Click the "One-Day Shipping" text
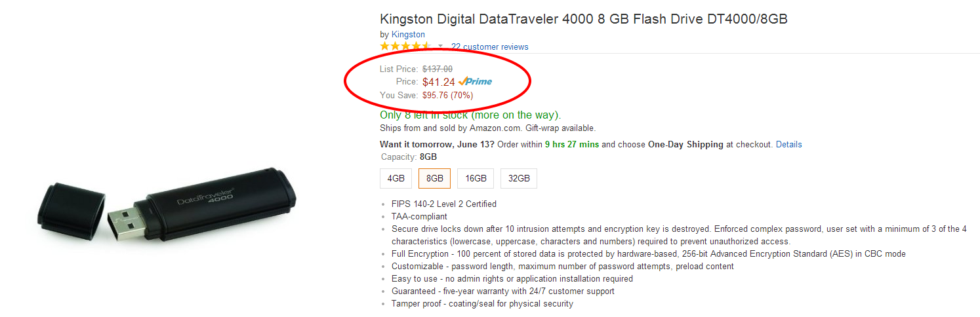Screen dimensions: 980x317 [x=685, y=144]
